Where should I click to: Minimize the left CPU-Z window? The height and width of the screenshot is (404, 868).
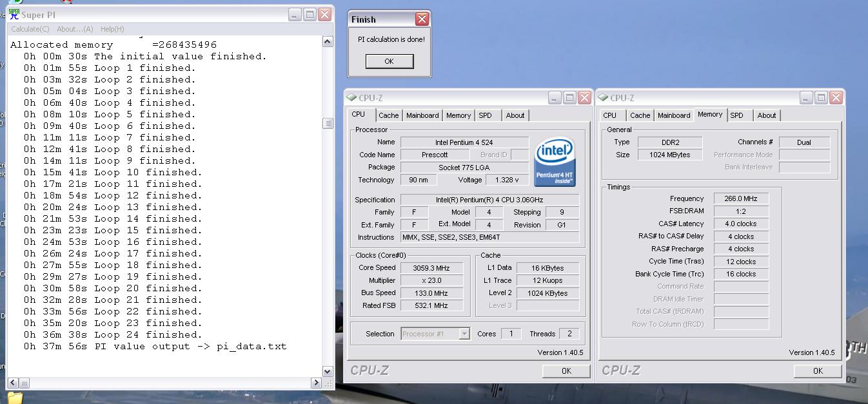point(555,98)
